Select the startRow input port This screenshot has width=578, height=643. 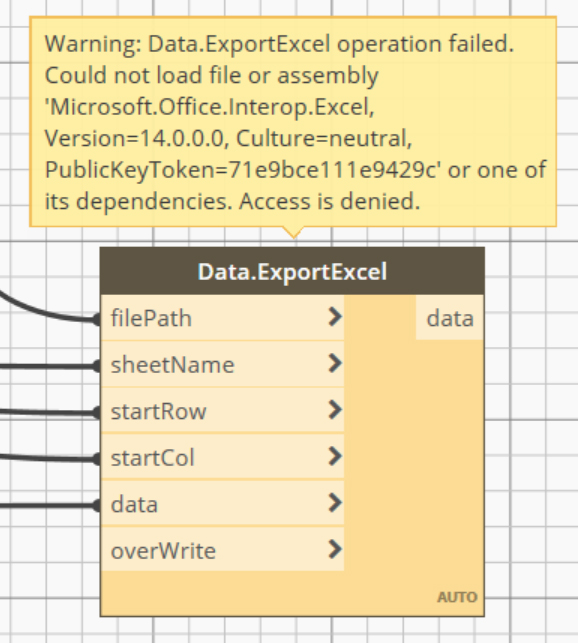pyautogui.click(x=223, y=410)
